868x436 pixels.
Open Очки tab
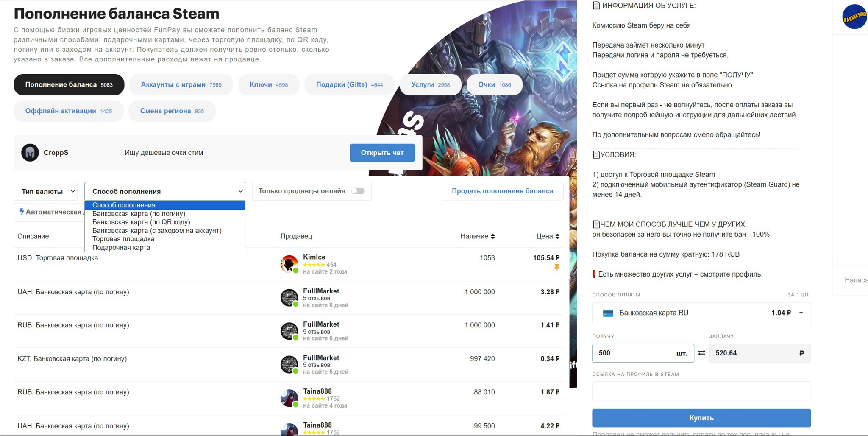coord(494,85)
